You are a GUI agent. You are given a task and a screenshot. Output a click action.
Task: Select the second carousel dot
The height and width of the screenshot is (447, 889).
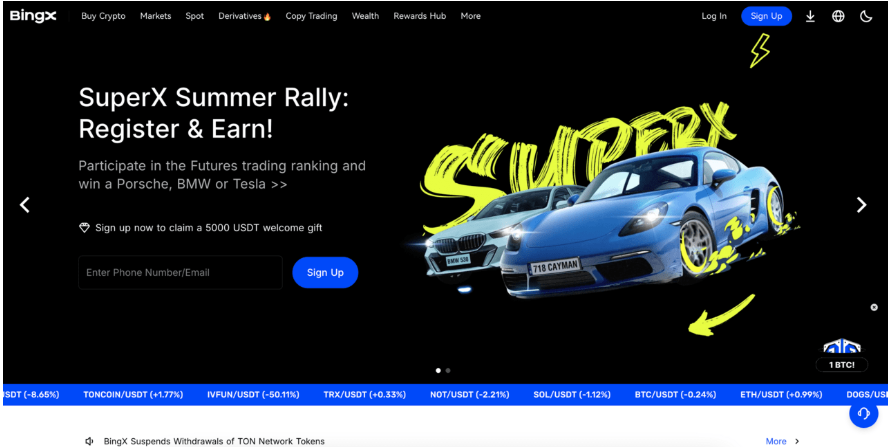pyautogui.click(x=448, y=370)
